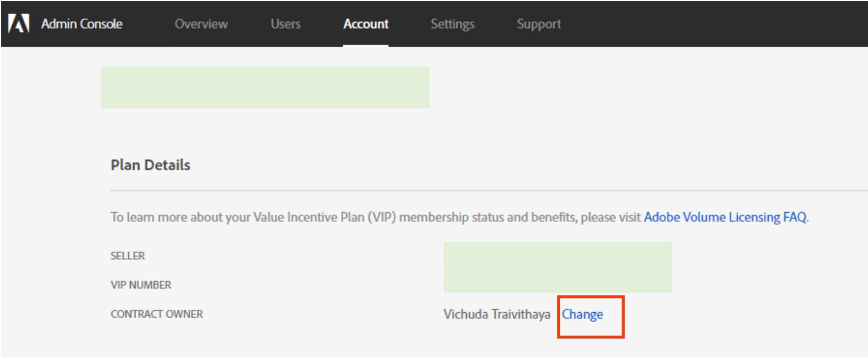The image size is (868, 360).
Task: Click the Plan Details heading
Action: [x=151, y=165]
